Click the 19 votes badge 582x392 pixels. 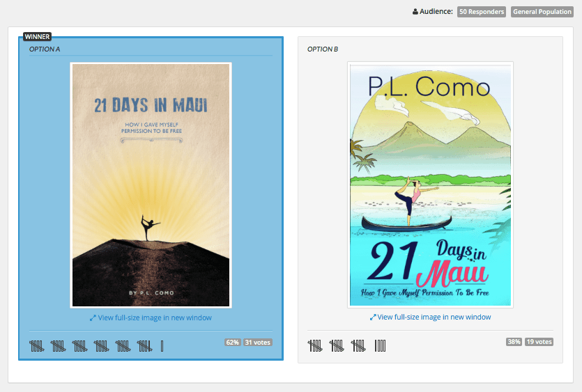tap(539, 343)
